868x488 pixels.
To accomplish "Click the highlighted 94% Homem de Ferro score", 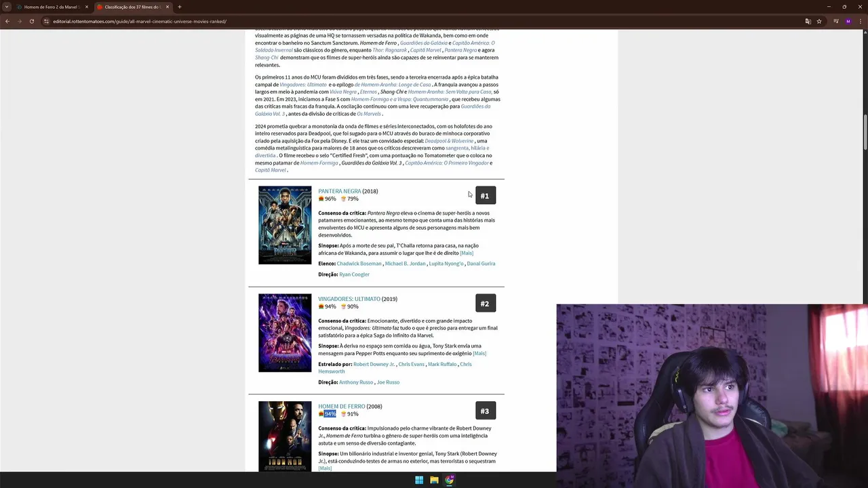I will click(330, 413).
